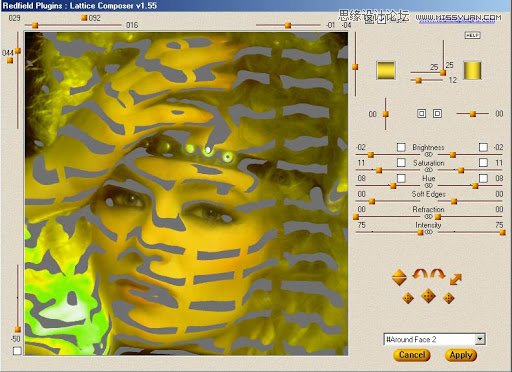Tick the left Saturation checkbox
Screen dimensions: 512x372
pos(401,162)
